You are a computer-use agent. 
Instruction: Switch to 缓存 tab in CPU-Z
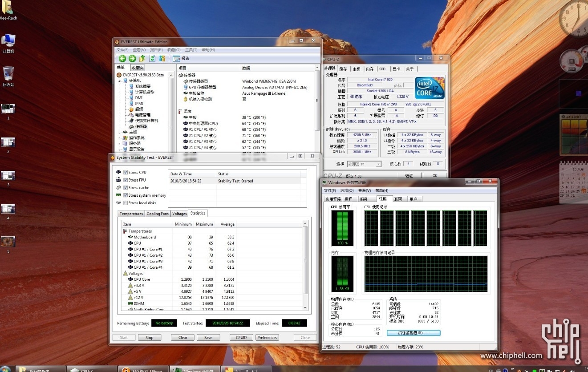pyautogui.click(x=343, y=69)
